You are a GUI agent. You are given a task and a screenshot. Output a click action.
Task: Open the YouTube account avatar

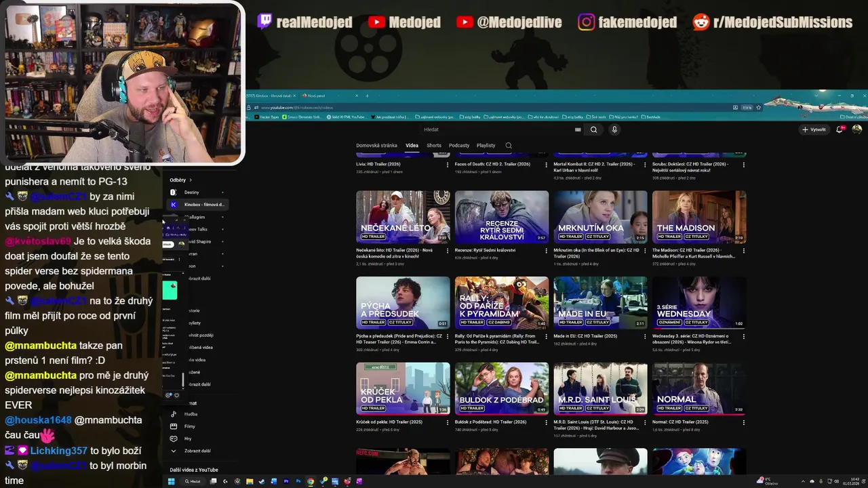pos(857,129)
